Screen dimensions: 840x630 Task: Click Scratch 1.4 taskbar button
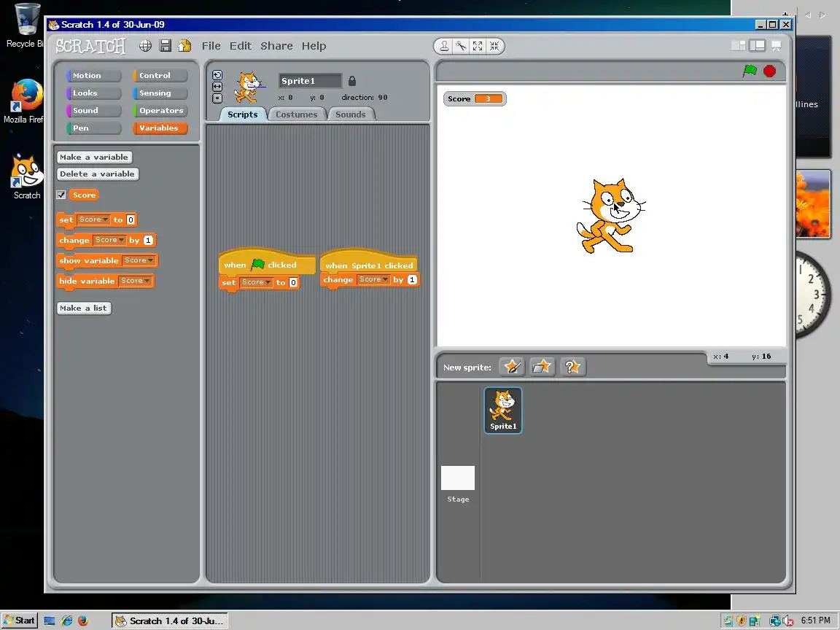[x=170, y=621]
